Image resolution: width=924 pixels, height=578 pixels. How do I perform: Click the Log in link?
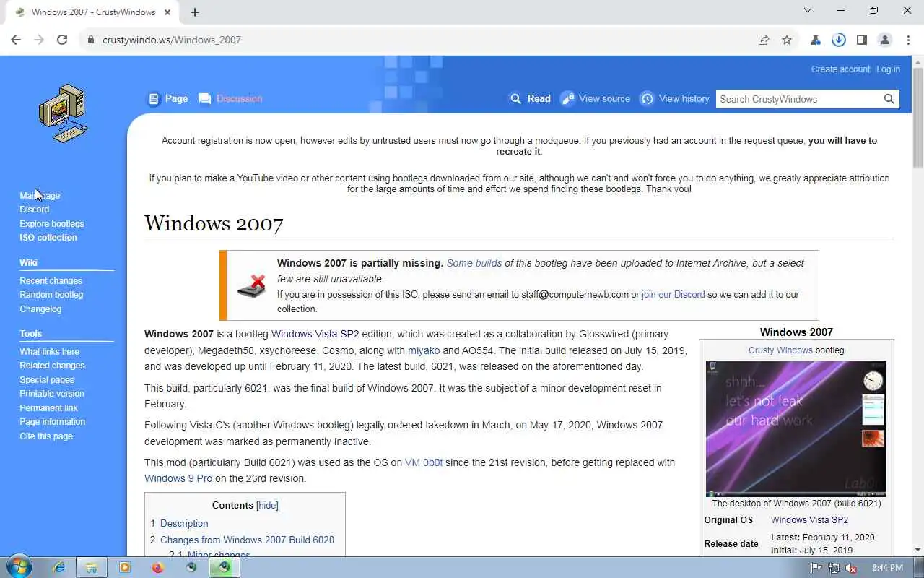888,69
